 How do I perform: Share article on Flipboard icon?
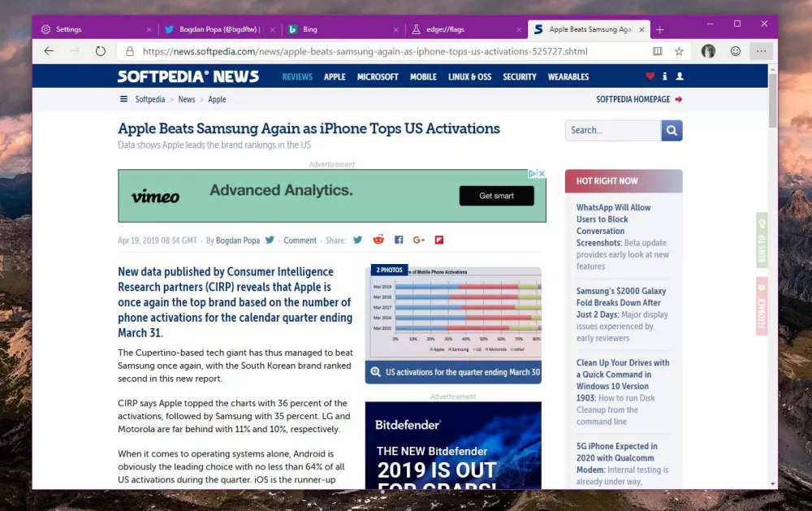click(439, 240)
